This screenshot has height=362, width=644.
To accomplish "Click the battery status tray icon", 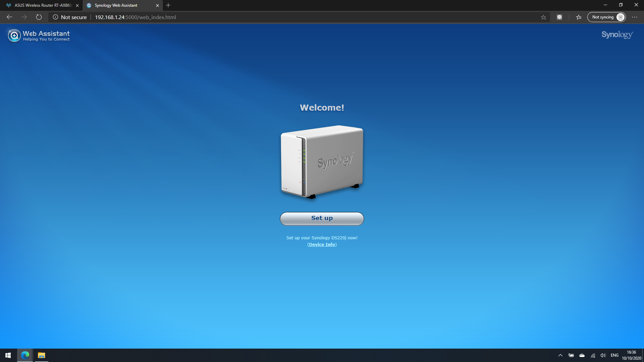I will click(571, 355).
